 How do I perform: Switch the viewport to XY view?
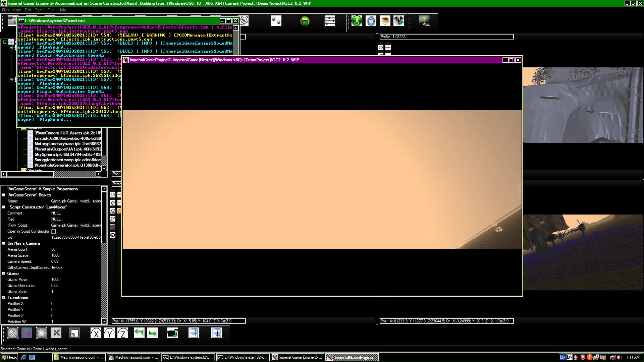pyautogui.click(x=113, y=203)
